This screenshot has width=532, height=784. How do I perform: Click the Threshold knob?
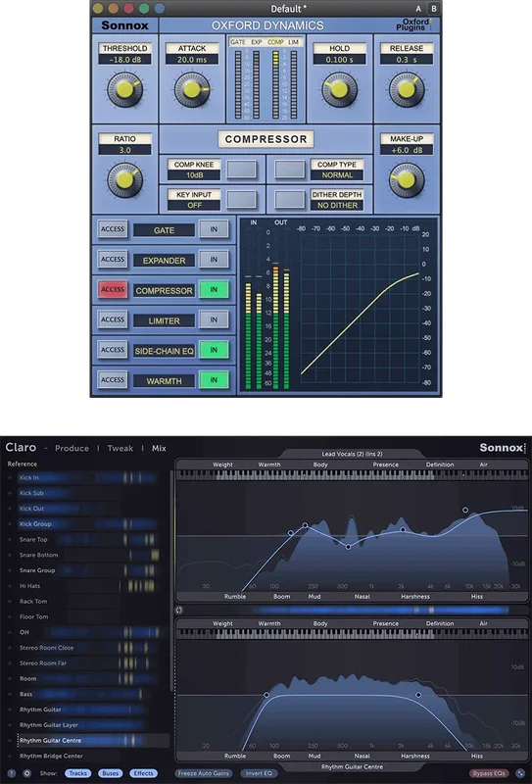(x=125, y=89)
